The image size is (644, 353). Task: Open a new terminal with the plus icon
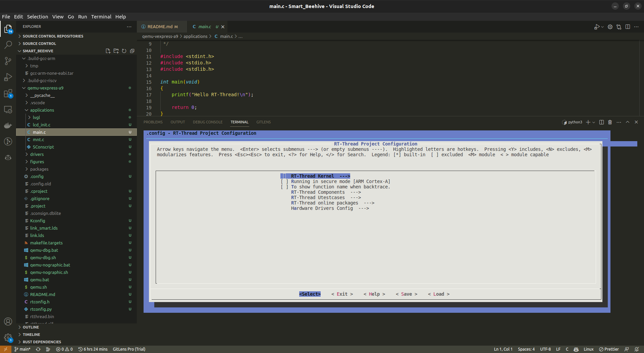coord(588,122)
